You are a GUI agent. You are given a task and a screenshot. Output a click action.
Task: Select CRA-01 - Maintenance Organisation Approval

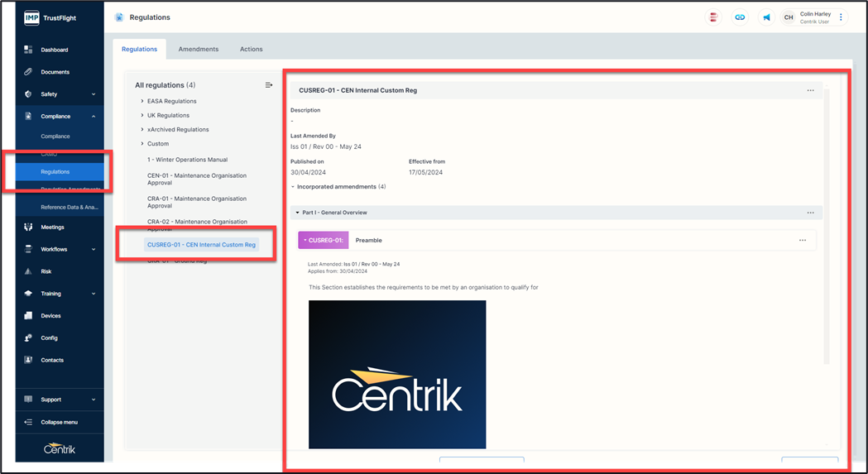click(197, 202)
